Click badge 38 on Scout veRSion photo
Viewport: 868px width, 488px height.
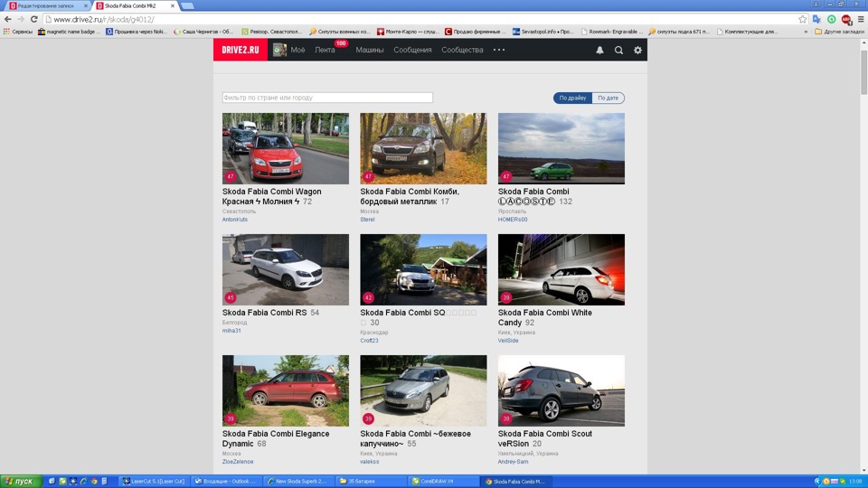506,418
